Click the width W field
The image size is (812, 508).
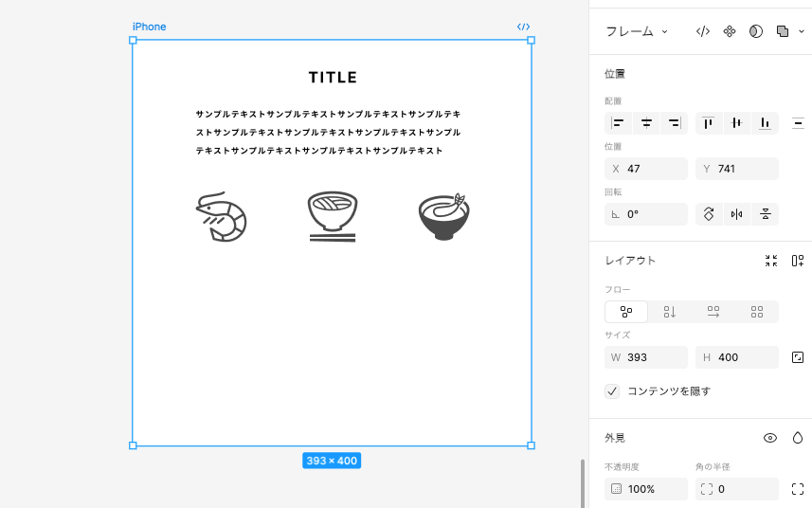(x=646, y=357)
